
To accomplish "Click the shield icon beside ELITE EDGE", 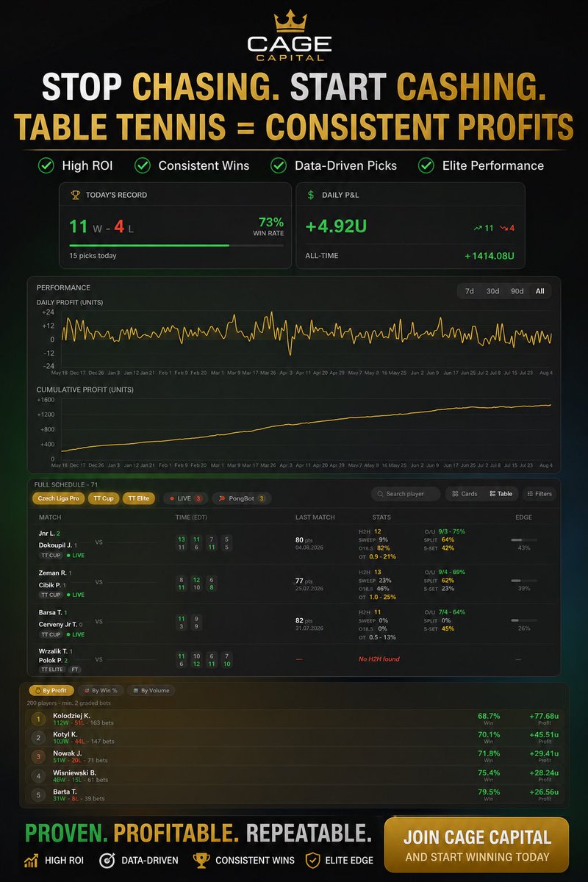I will (312, 860).
